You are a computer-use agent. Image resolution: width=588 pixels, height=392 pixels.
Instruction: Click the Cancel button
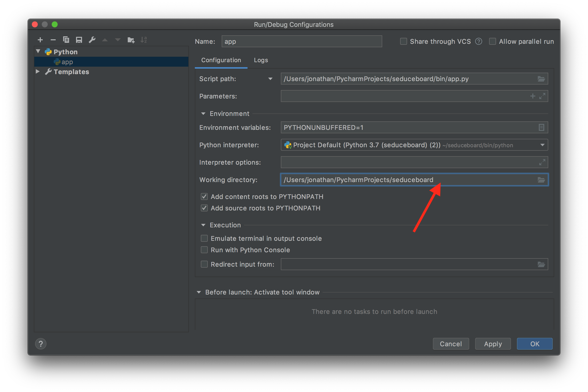pyautogui.click(x=451, y=344)
